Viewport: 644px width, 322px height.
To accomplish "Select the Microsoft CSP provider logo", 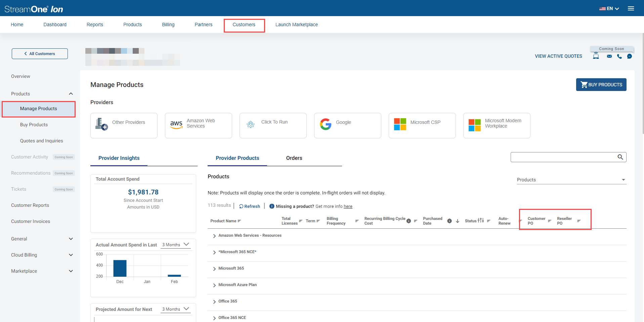I will (x=400, y=124).
